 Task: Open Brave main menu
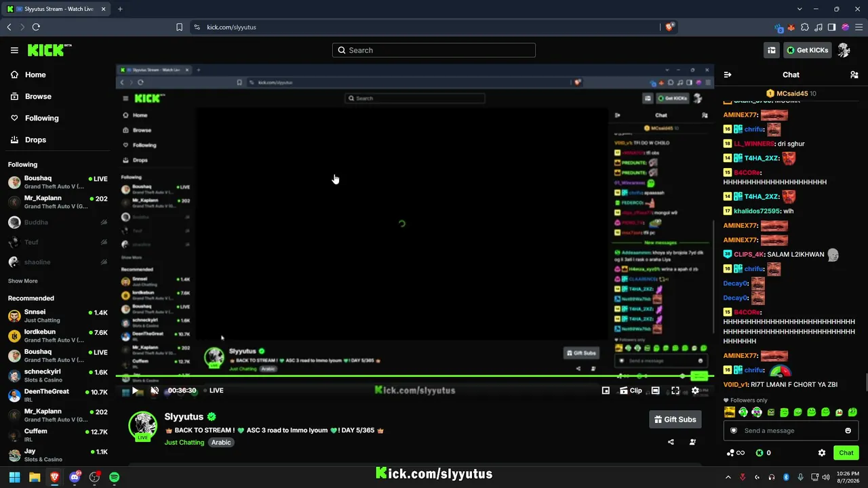[x=859, y=27]
